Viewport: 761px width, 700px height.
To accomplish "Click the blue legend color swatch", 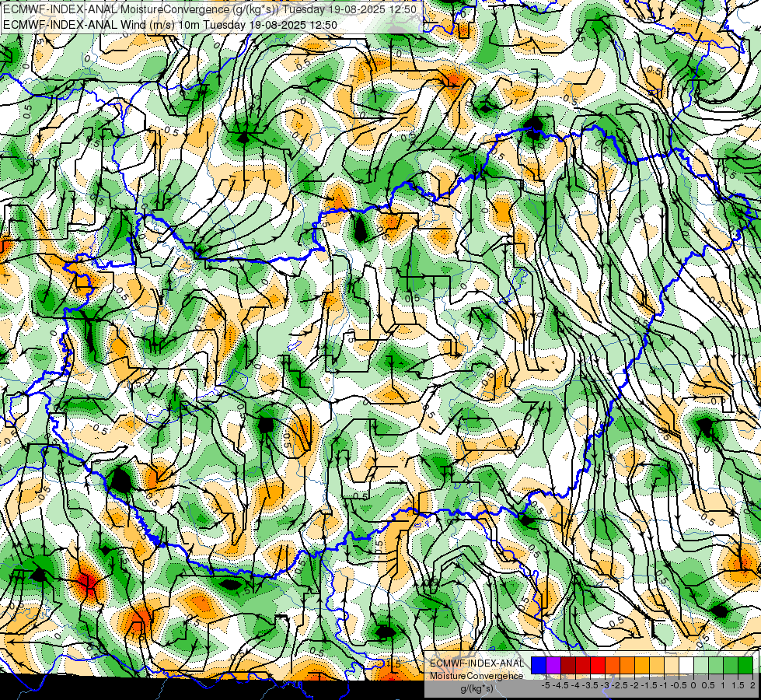I will pos(539,666).
